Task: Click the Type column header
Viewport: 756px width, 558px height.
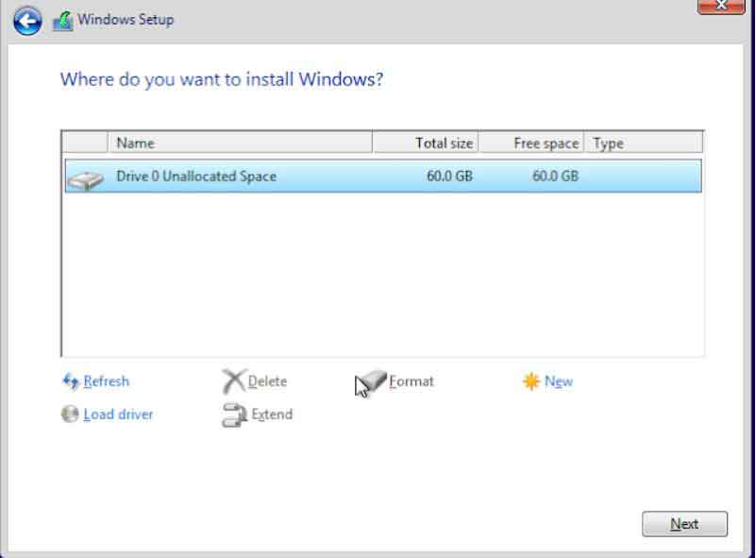Action: [644, 144]
